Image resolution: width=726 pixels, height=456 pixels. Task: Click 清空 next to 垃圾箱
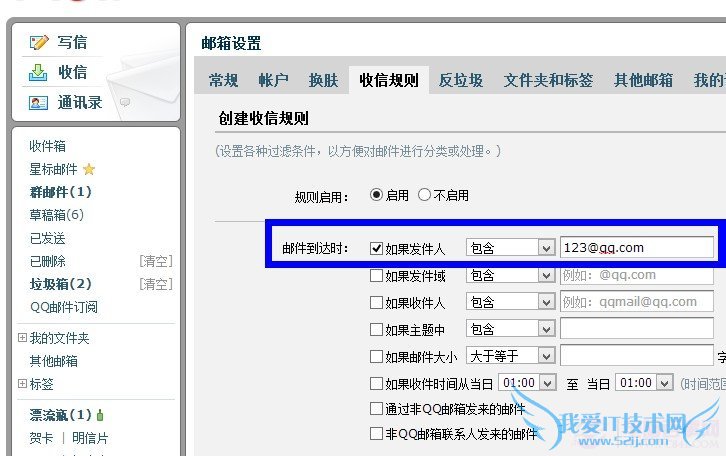click(x=156, y=284)
